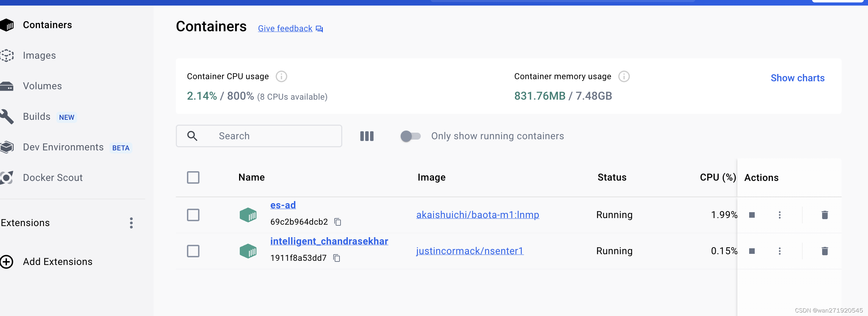Click Add Extensions plus icon
This screenshot has height=316, width=868.
pos(7,262)
